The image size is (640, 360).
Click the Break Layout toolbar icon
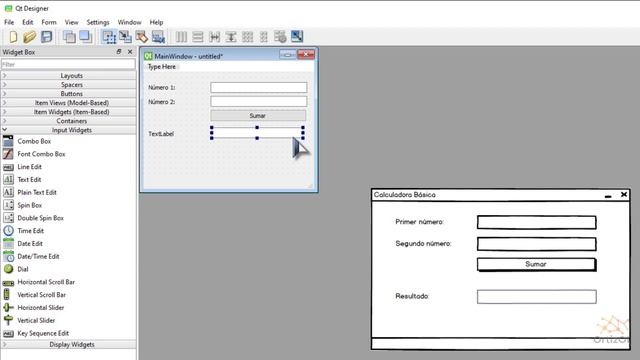point(280,37)
